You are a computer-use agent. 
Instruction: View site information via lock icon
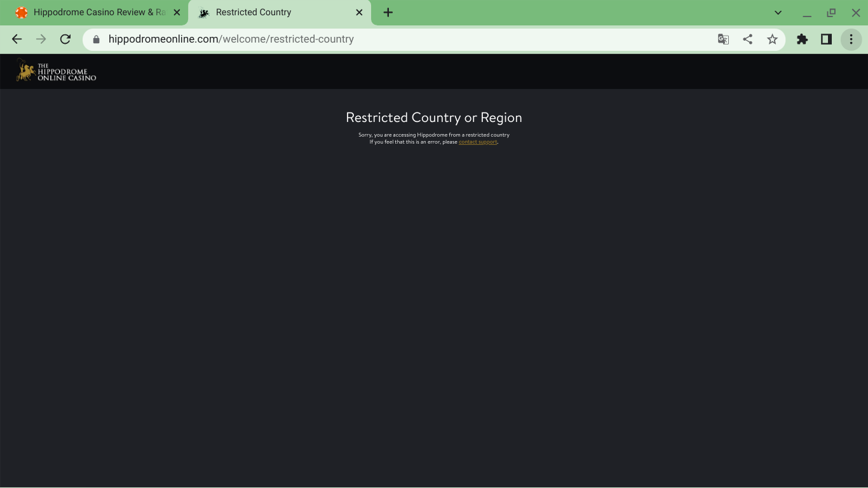pyautogui.click(x=97, y=39)
